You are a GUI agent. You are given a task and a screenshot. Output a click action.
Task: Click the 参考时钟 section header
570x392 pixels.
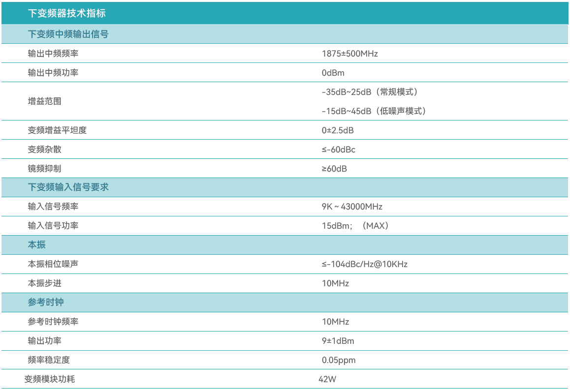pyautogui.click(x=45, y=302)
